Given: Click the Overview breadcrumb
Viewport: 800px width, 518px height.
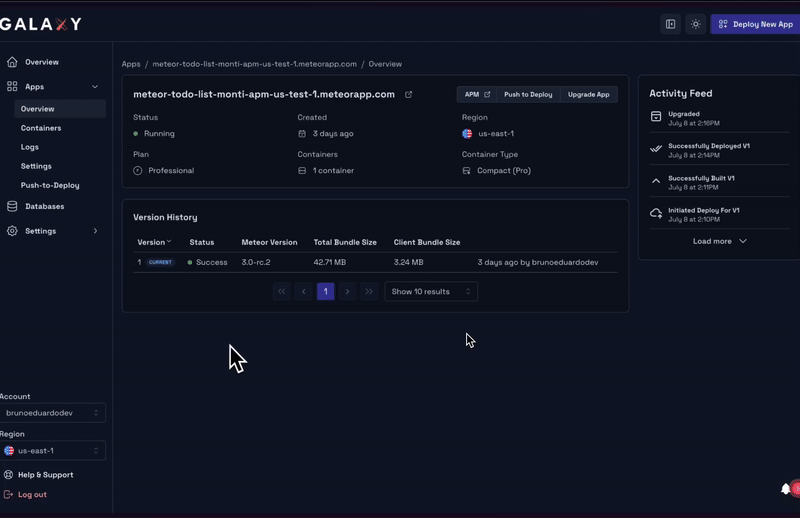Looking at the screenshot, I should click(385, 64).
